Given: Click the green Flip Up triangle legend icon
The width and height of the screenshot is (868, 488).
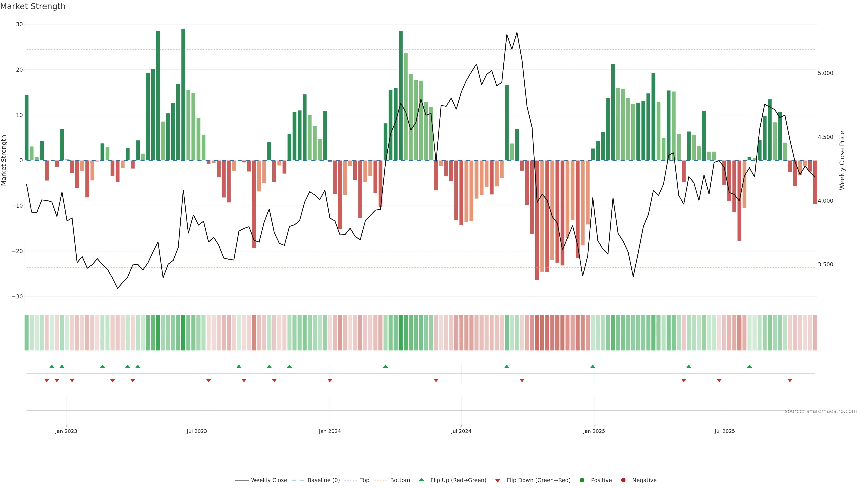Looking at the screenshot, I should (421, 480).
